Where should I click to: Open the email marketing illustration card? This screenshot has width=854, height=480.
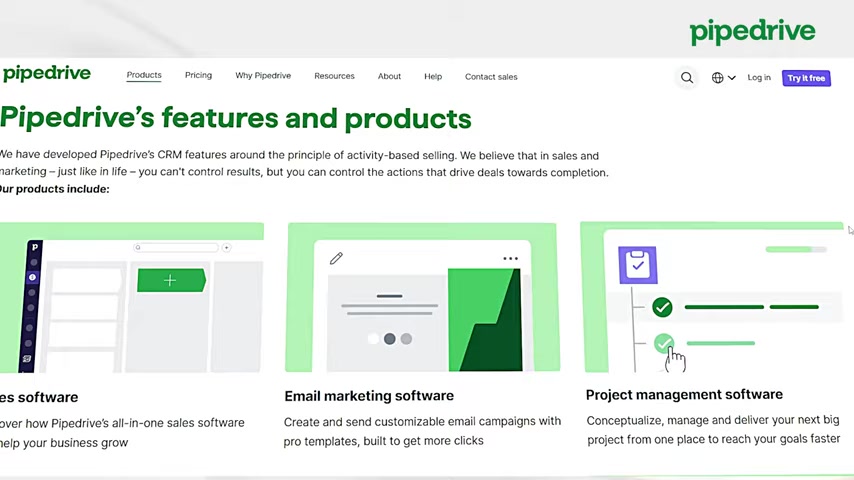coord(422,297)
